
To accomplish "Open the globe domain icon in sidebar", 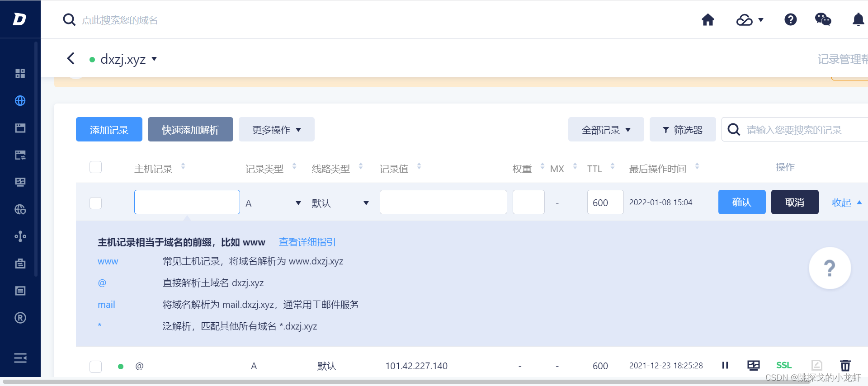I will tap(20, 101).
